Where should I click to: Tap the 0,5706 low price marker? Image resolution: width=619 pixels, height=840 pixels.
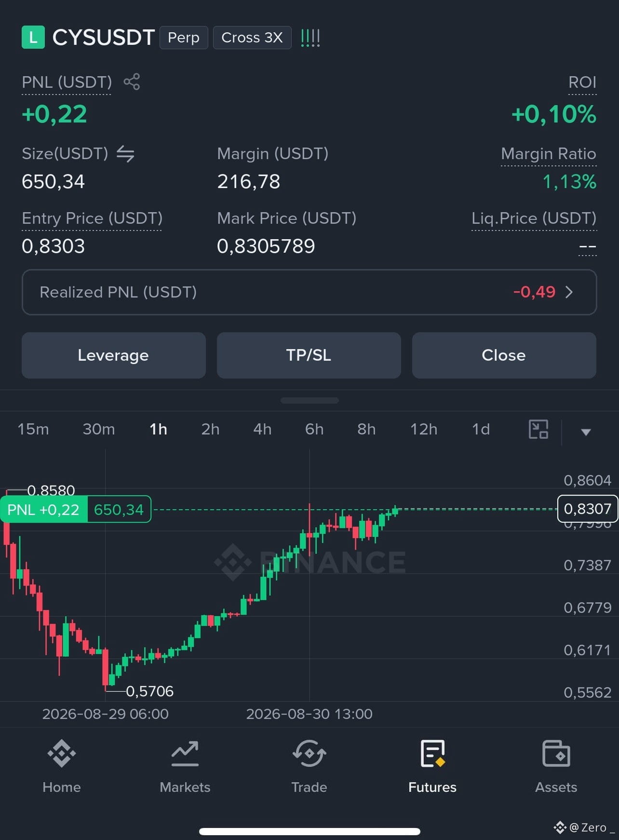point(149,691)
